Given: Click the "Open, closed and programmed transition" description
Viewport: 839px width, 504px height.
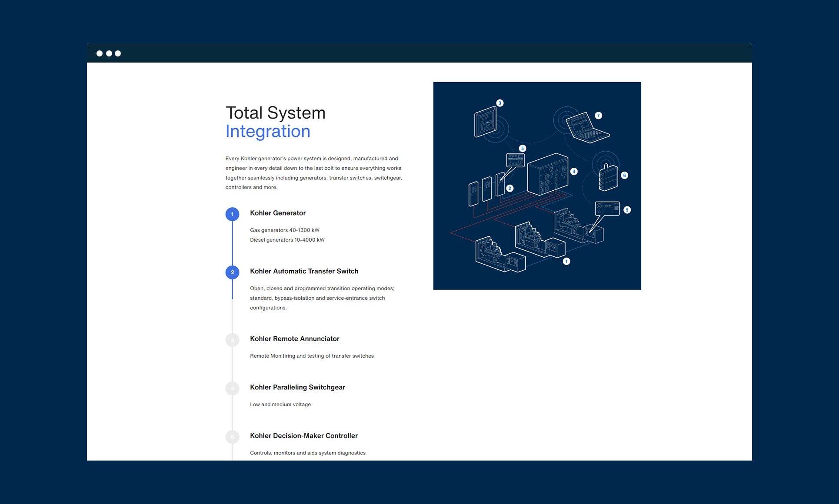Looking at the screenshot, I should coord(322,298).
